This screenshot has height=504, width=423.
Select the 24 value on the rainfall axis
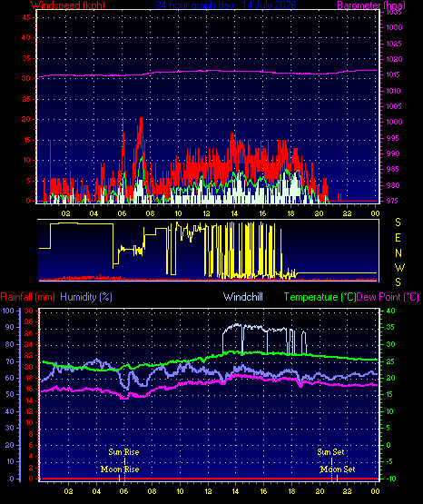[x=28, y=344]
